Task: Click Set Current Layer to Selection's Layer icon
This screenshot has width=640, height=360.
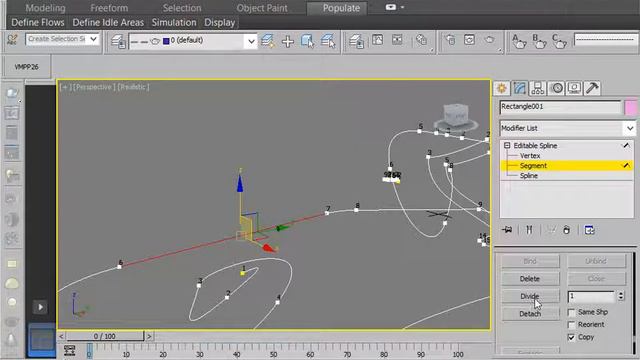Action: (x=328, y=41)
